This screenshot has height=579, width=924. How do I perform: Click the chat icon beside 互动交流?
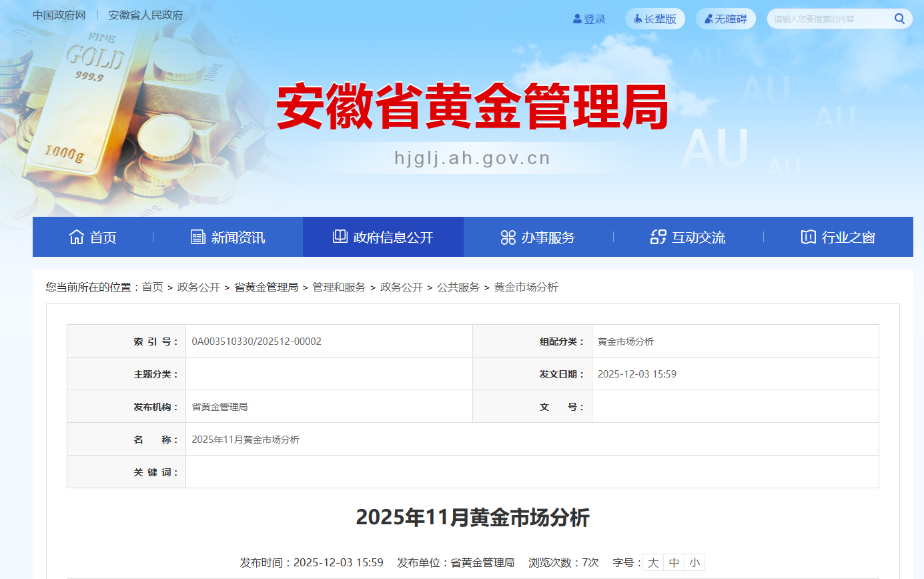[x=658, y=236]
